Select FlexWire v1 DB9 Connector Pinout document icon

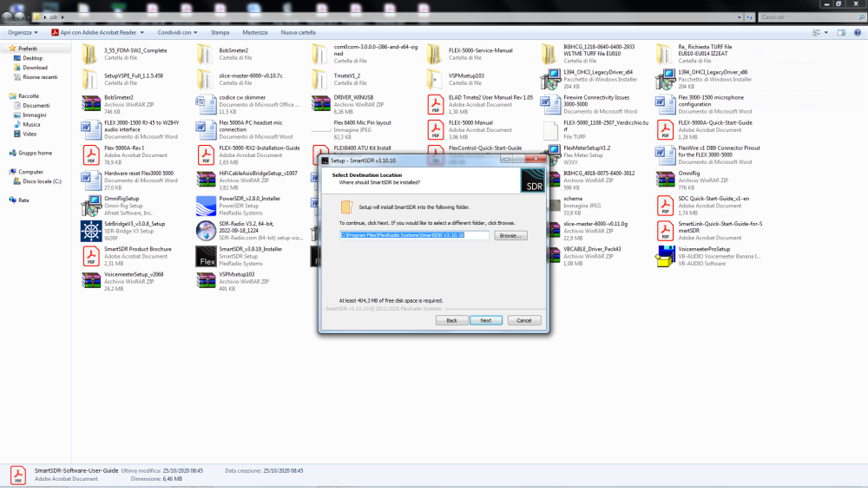click(665, 155)
